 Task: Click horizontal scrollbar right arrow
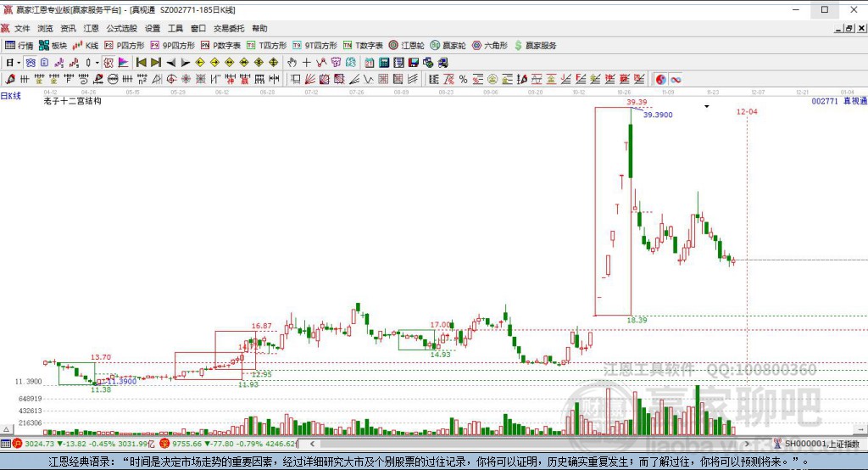(x=746, y=444)
